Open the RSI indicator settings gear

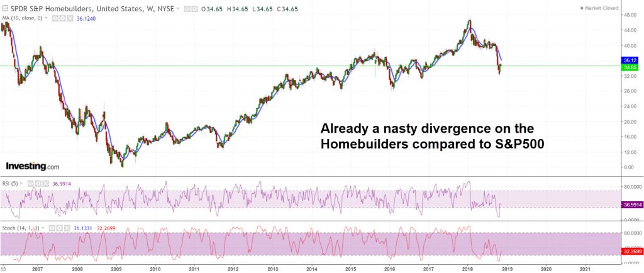pyautogui.click(x=38, y=184)
